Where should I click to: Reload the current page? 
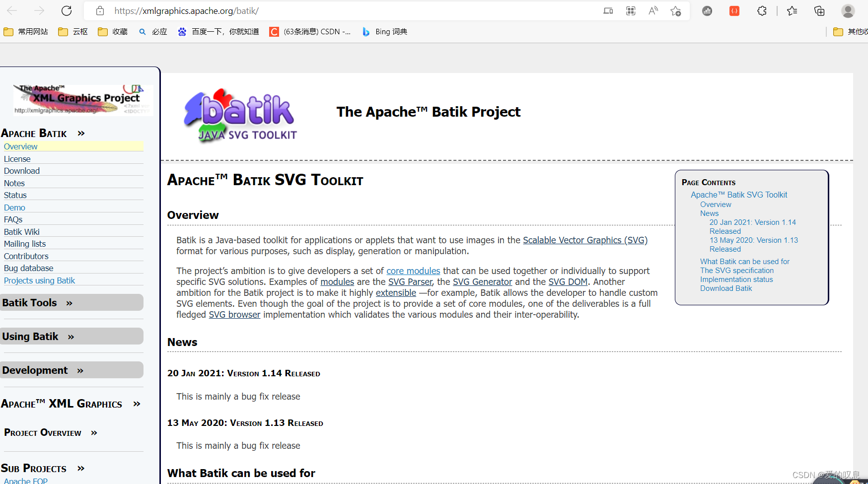pos(67,10)
